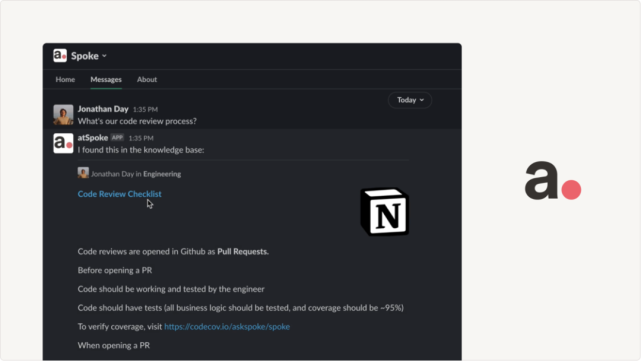Select the Messages tab

[106, 79]
